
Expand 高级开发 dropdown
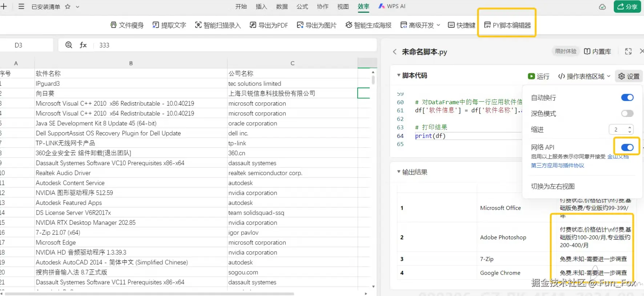[x=420, y=25]
